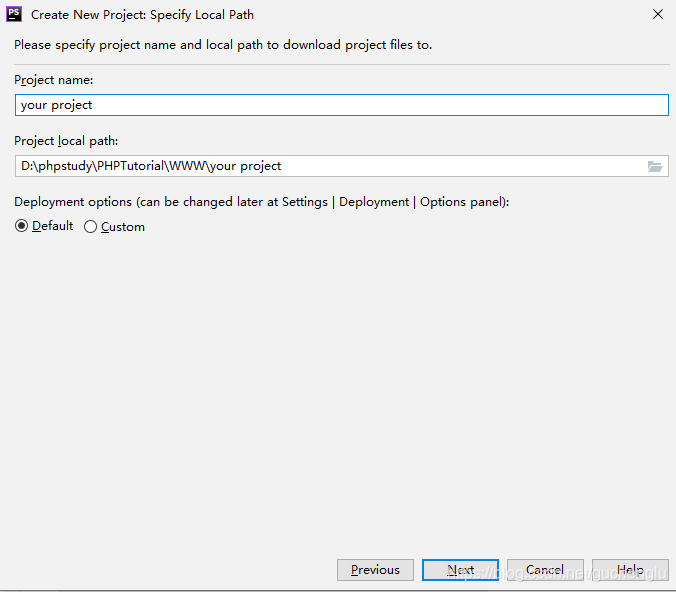Click the dialog title 'Specify Local Path'
The image size is (676, 592).
[x=202, y=15]
